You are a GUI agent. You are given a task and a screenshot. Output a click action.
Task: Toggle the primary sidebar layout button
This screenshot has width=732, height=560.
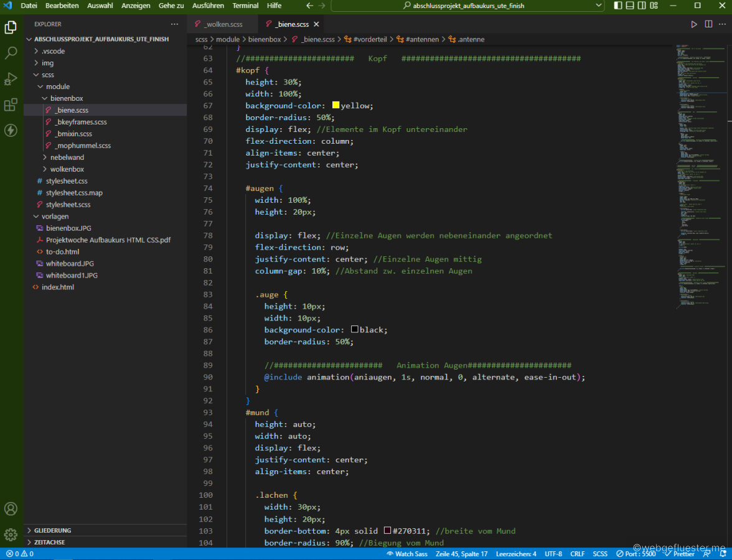point(617,6)
